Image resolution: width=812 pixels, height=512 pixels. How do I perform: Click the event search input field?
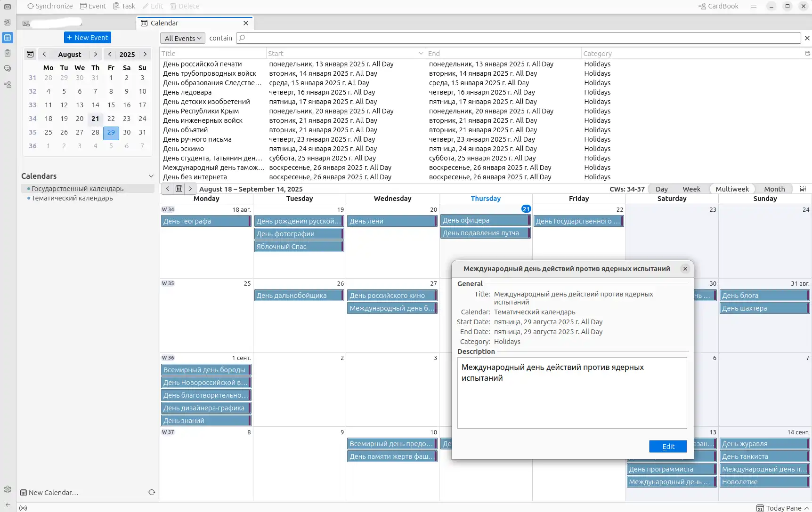518,38
